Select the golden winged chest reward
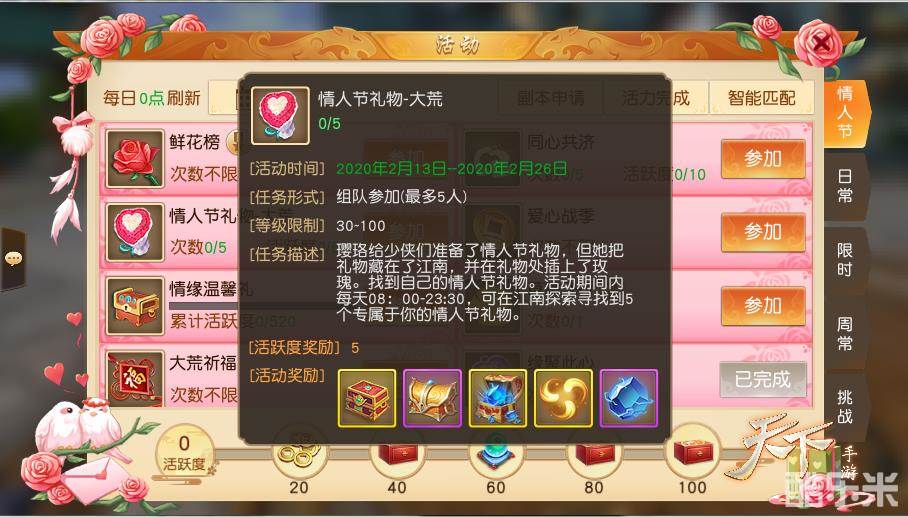Screen dimensions: 908x517 click(433, 398)
